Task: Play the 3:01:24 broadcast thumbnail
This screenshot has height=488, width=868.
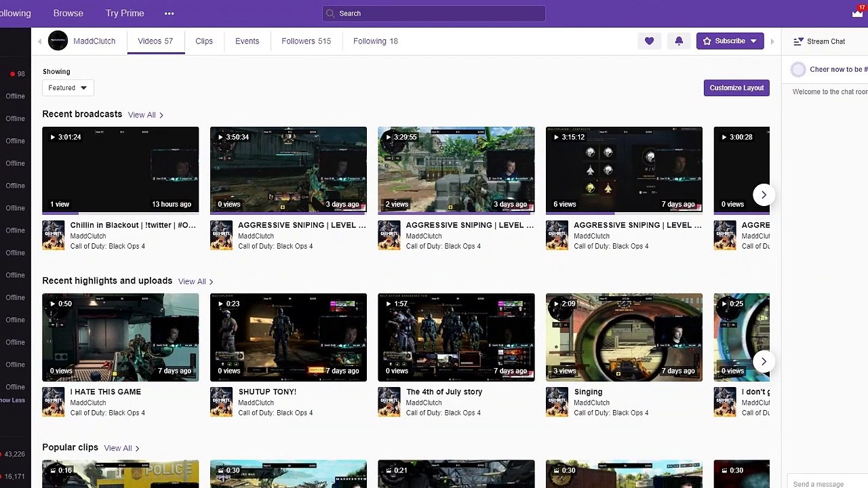Action: 121,170
